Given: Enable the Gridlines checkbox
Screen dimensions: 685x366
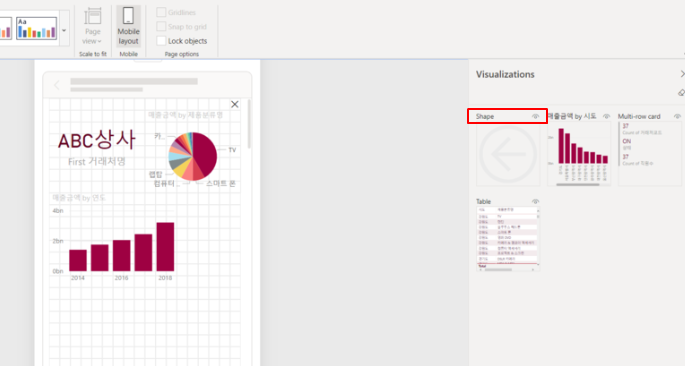Looking at the screenshot, I should pyautogui.click(x=161, y=12).
